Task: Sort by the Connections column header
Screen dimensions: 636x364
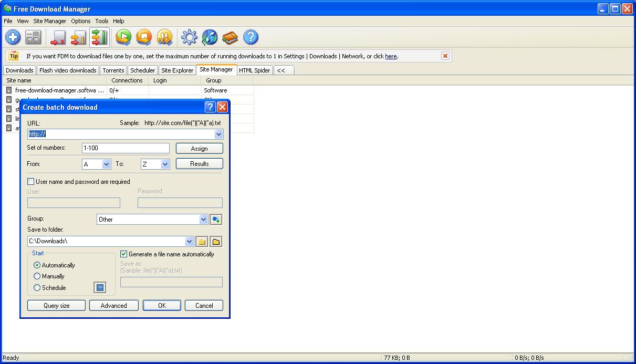Action: (x=128, y=80)
